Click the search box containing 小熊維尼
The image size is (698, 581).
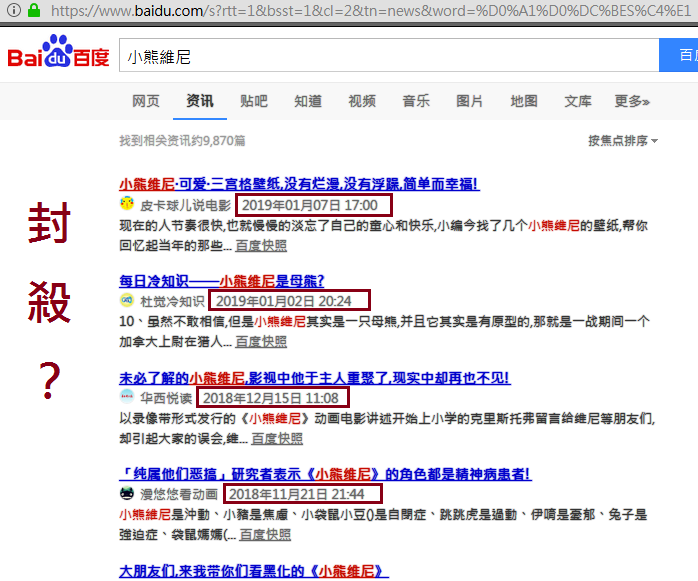point(389,55)
